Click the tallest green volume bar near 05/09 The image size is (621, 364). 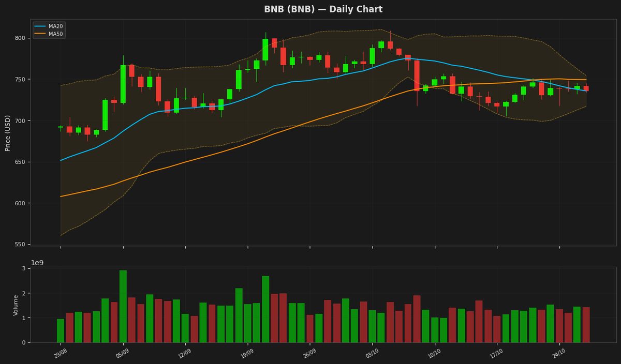click(x=123, y=307)
